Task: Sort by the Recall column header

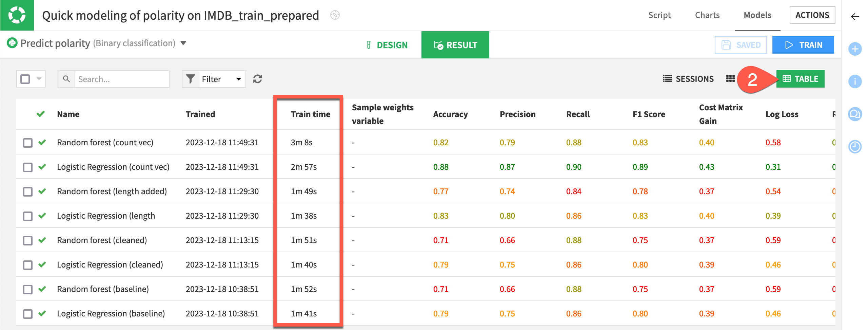Action: [x=578, y=114]
